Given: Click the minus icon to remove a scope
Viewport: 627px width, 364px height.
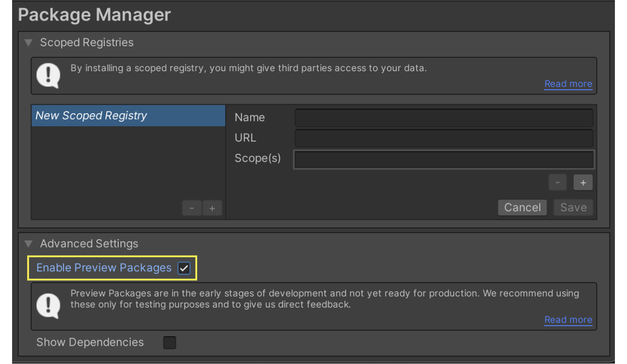Looking at the screenshot, I should pos(557,182).
